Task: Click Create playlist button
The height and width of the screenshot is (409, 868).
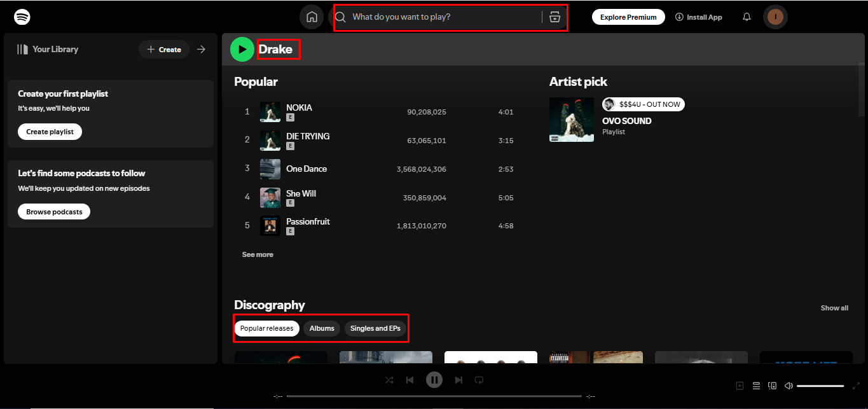Action: click(x=50, y=132)
